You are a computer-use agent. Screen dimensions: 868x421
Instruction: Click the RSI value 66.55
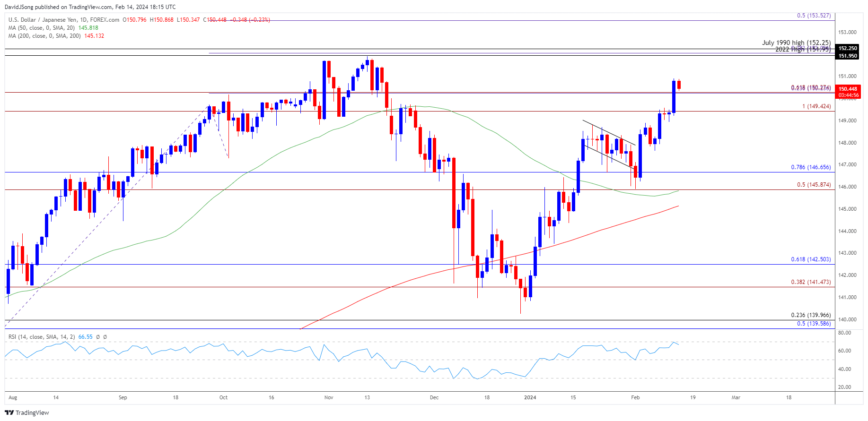(85, 337)
